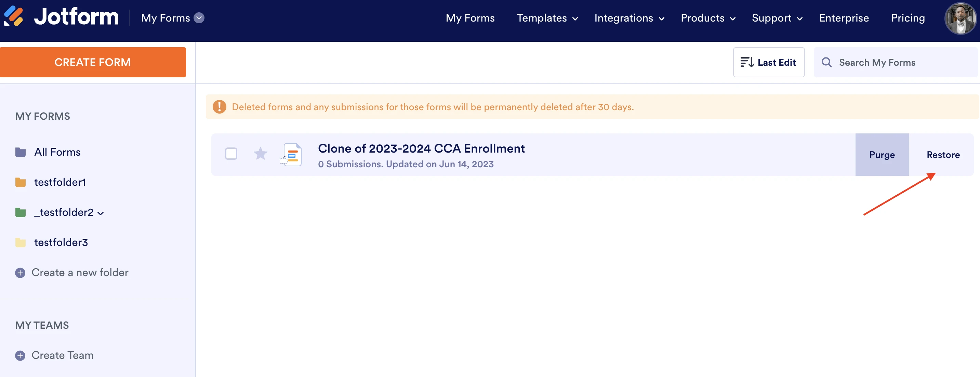Image resolution: width=980 pixels, height=377 pixels.
Task: Open the All Forms folder
Action: pos(57,152)
